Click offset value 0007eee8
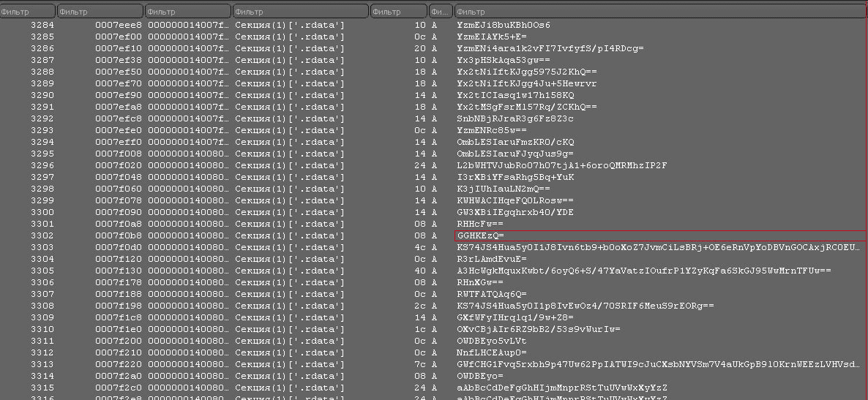Screen dimensions: 868x400 119,25
